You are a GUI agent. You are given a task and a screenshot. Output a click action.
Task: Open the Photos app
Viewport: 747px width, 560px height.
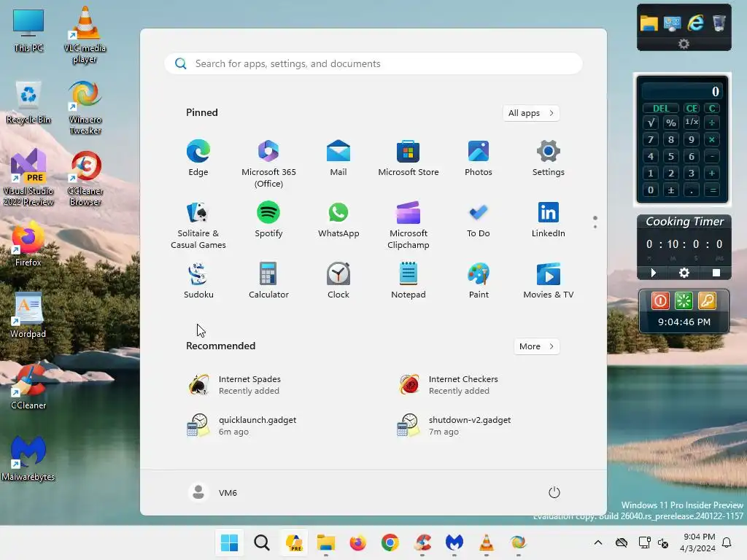pos(479,158)
